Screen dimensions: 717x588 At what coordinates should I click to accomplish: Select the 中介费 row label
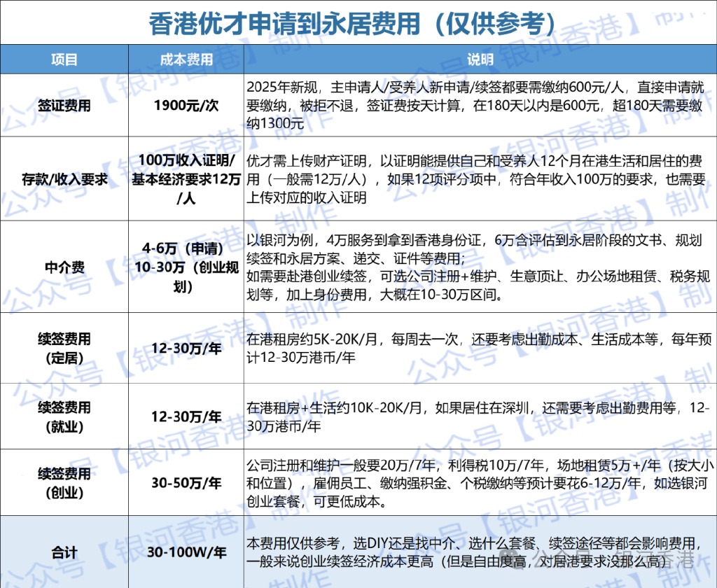[x=64, y=267]
